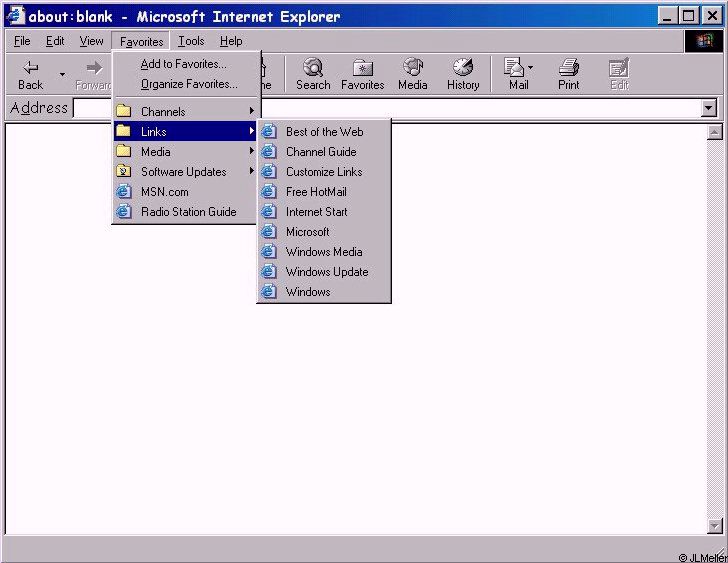Click the Favorites toolbar folder icon
This screenshot has height=563, width=728.
[363, 68]
